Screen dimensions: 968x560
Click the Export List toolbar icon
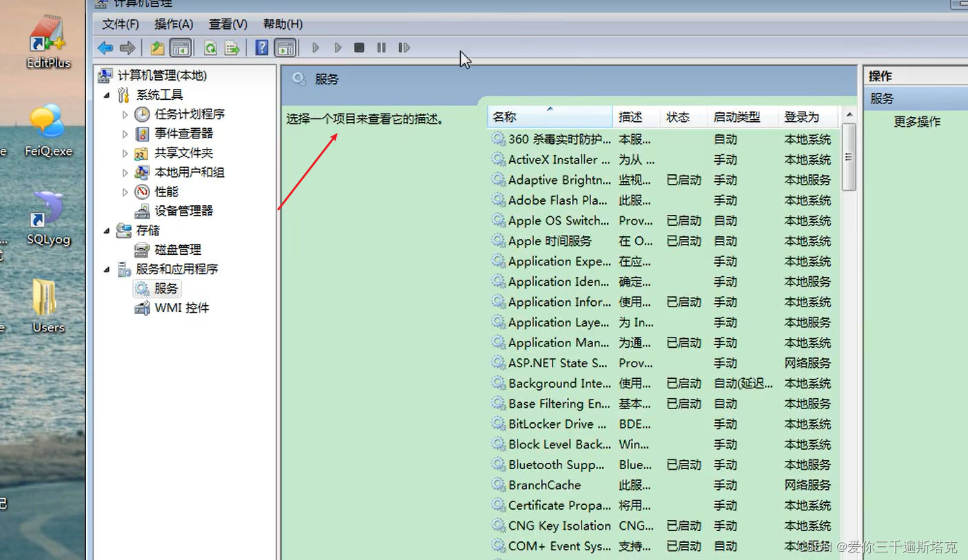point(232,48)
